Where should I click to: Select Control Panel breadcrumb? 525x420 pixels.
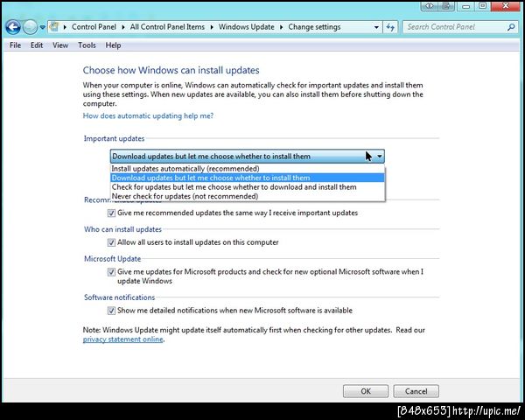coord(94,27)
